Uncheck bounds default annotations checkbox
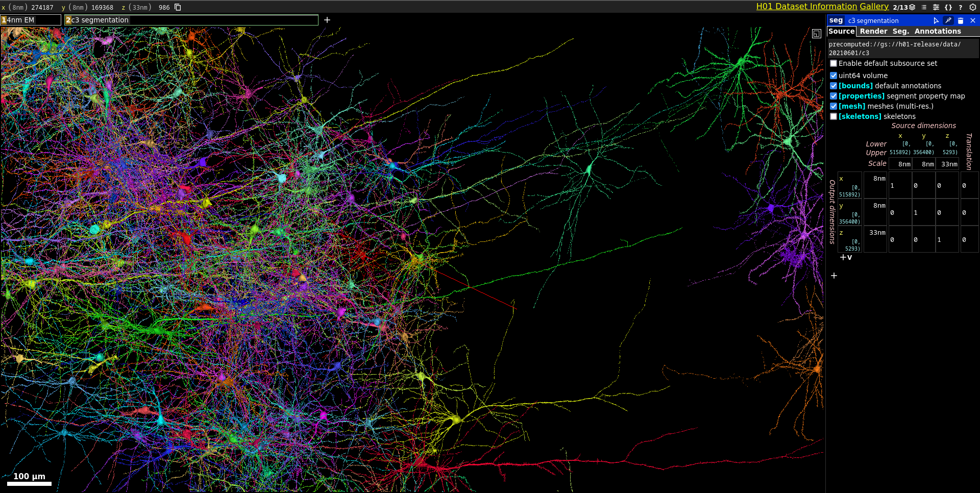The height and width of the screenshot is (493, 980). click(x=834, y=86)
